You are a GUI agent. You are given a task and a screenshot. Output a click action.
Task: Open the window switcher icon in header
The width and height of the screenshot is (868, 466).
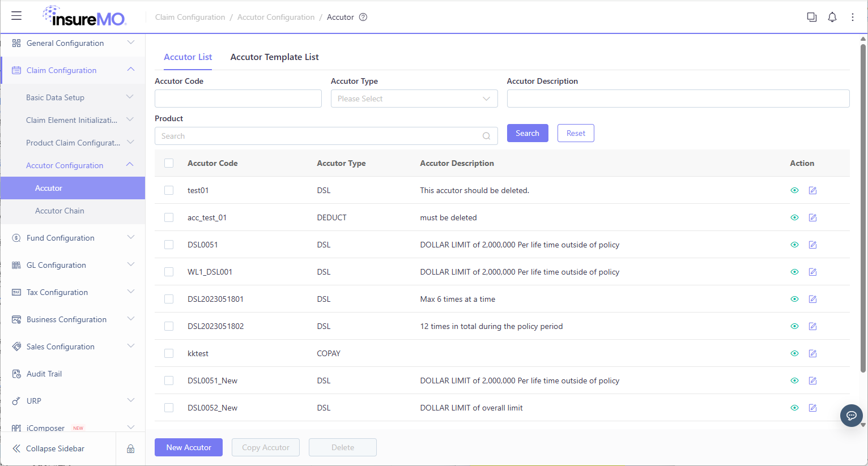(812, 17)
